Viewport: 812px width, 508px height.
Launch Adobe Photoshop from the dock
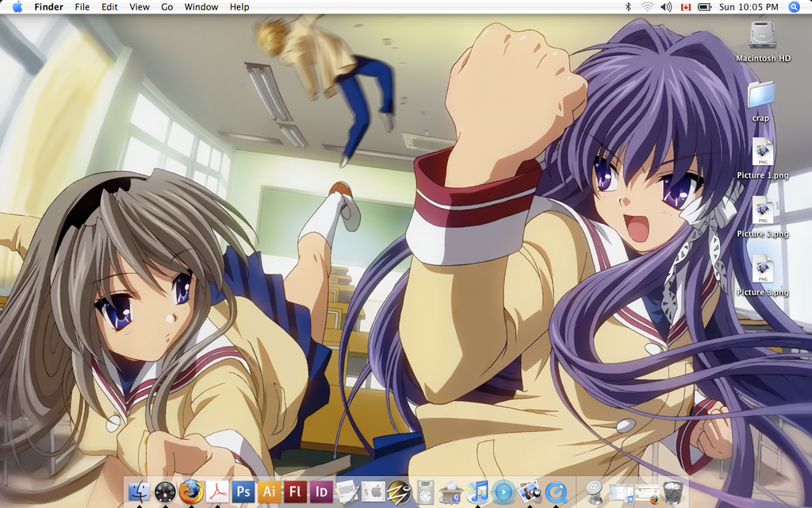(243, 492)
